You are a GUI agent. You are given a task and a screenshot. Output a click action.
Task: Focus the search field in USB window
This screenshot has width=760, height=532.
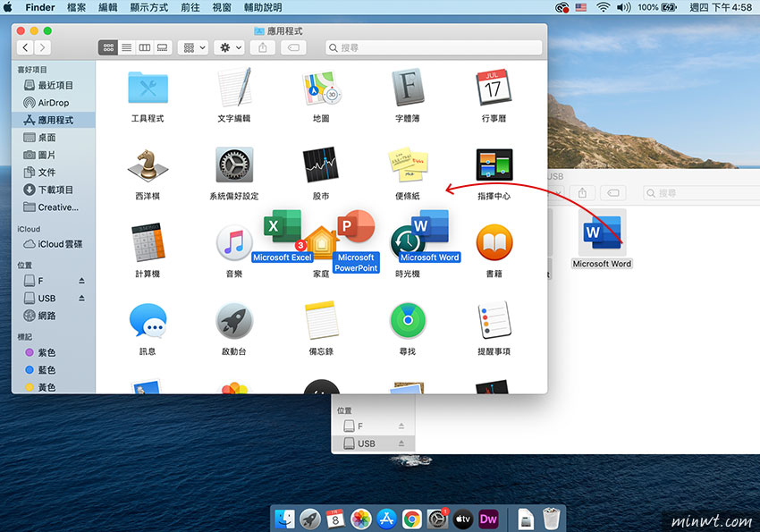(x=701, y=193)
